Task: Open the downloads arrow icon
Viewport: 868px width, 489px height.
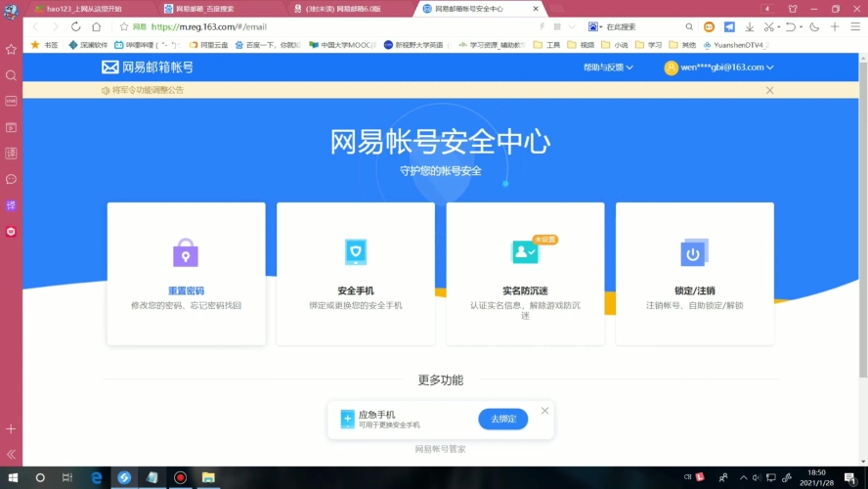Action: point(749,26)
